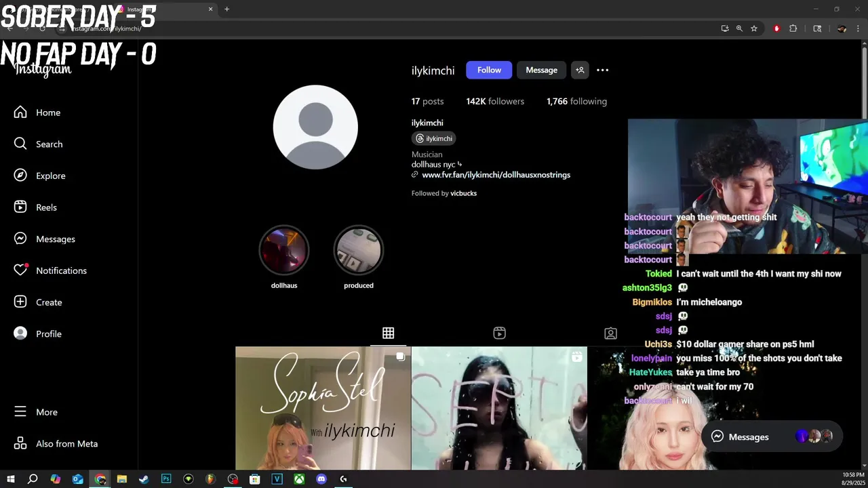
Task: Open the vicbucks follower profile
Action: coord(463,193)
